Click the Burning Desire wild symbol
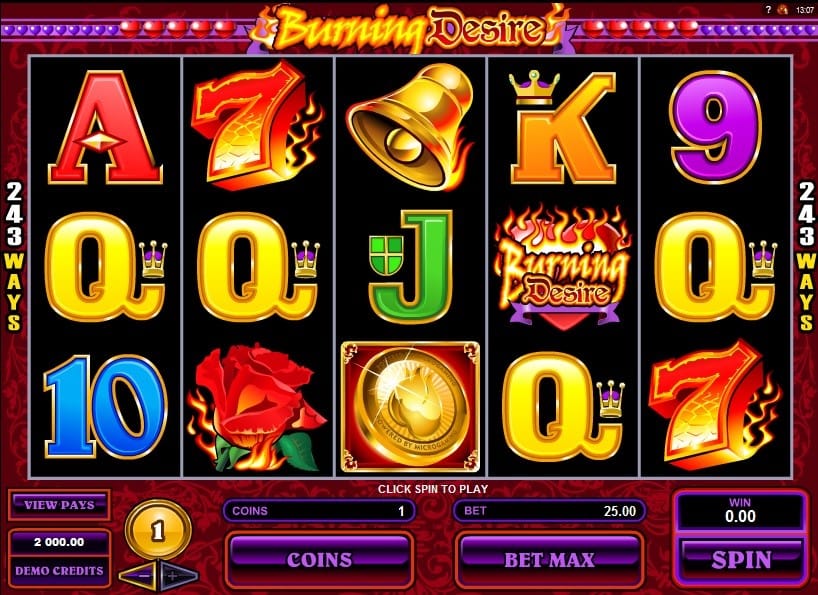Image resolution: width=818 pixels, height=595 pixels. click(x=563, y=268)
